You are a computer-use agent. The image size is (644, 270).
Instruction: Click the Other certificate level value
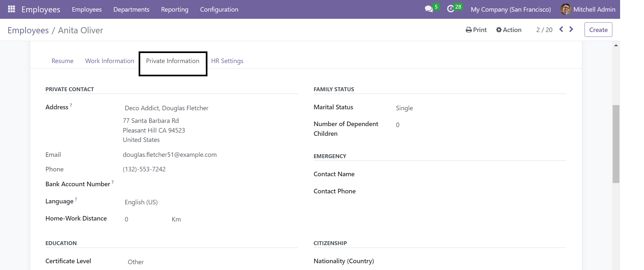pyautogui.click(x=136, y=262)
